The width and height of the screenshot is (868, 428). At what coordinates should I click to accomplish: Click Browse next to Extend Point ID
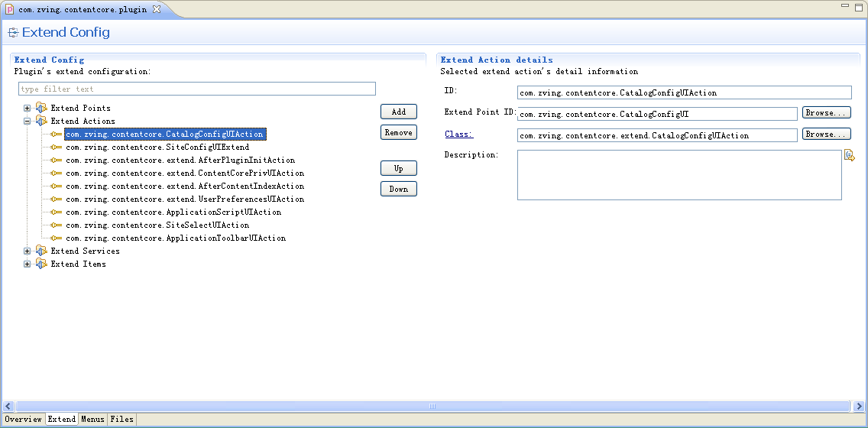click(x=826, y=113)
